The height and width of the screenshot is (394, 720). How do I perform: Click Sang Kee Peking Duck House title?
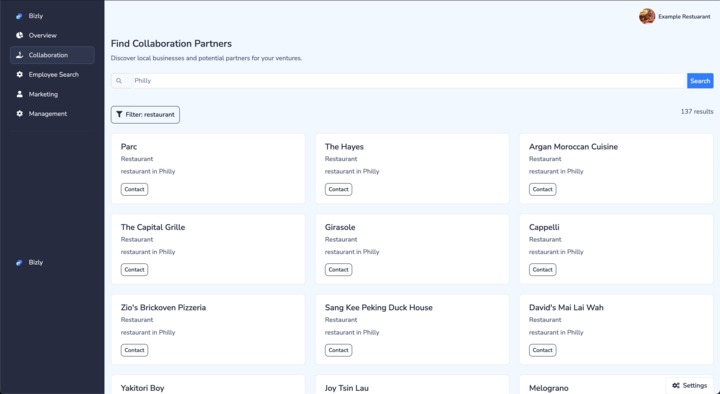379,308
